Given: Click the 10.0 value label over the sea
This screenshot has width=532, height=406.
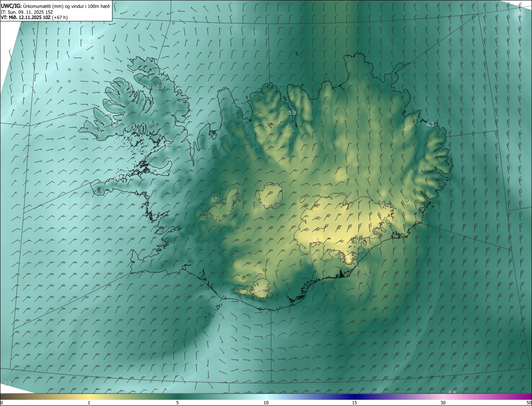Looking at the screenshot, I should pyautogui.click(x=88, y=42).
